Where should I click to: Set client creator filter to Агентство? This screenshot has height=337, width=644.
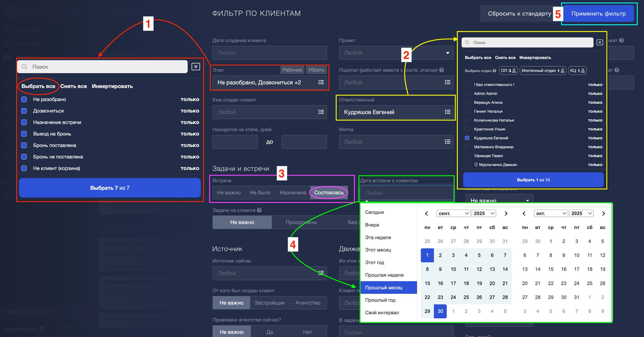point(308,303)
